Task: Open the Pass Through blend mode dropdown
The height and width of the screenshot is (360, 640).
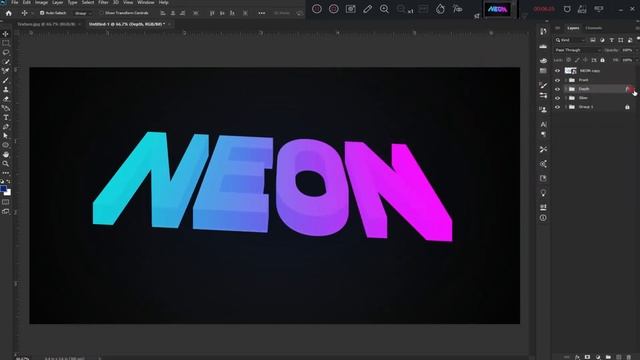Action: pos(578,50)
